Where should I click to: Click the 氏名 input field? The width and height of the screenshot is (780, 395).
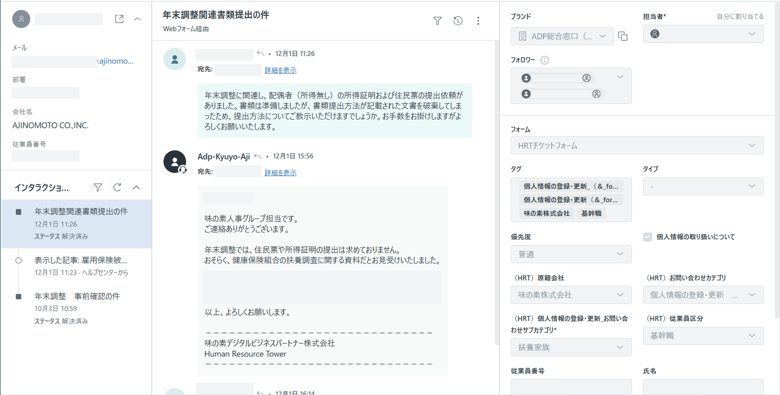(703, 387)
